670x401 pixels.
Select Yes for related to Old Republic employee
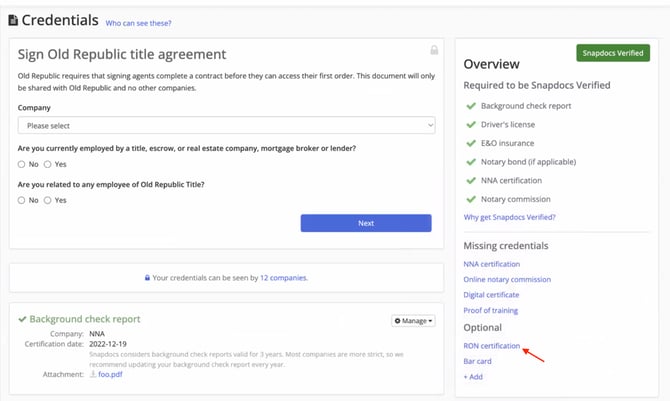pyautogui.click(x=47, y=200)
